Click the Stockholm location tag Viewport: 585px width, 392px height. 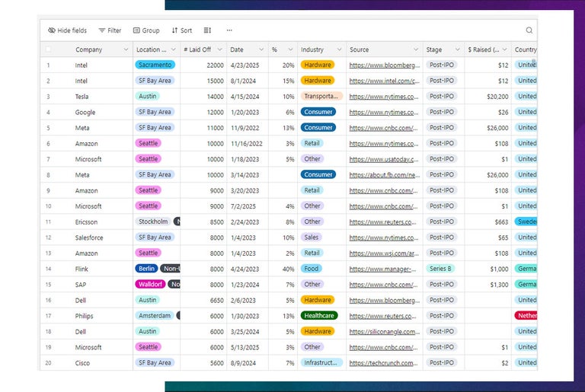point(153,221)
